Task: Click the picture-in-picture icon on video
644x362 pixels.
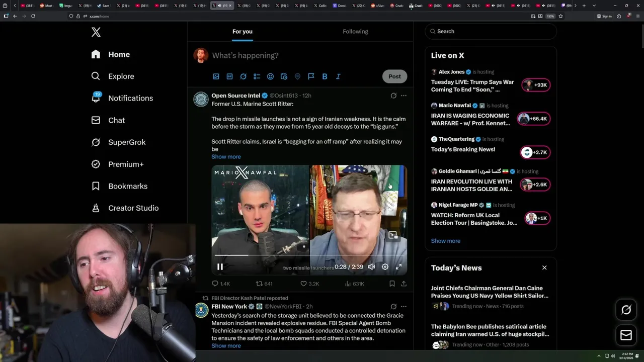Action: 393,235
